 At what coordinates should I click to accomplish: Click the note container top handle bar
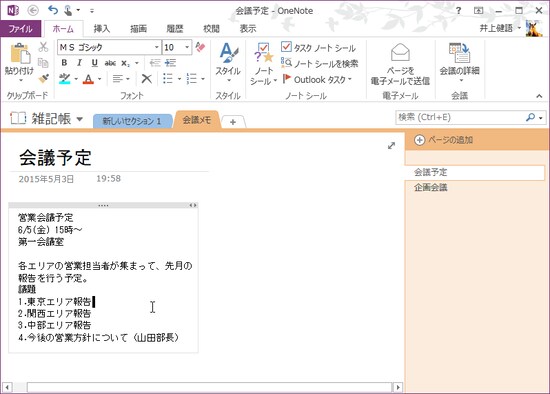click(103, 205)
